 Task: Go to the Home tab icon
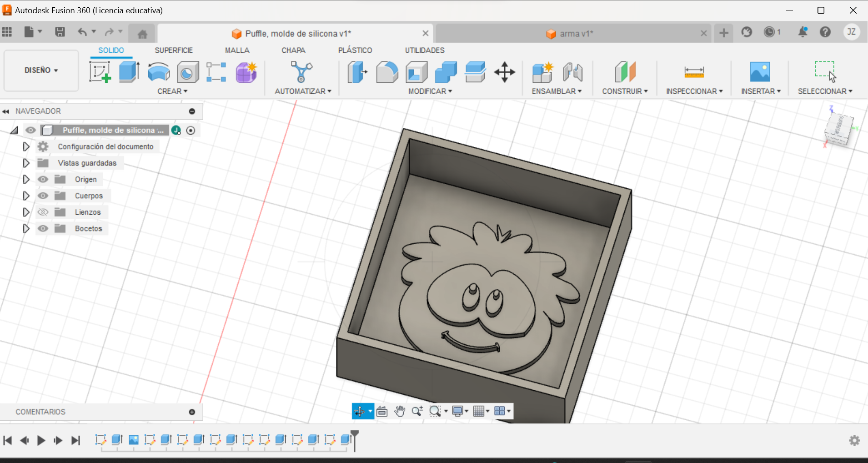pyautogui.click(x=142, y=34)
